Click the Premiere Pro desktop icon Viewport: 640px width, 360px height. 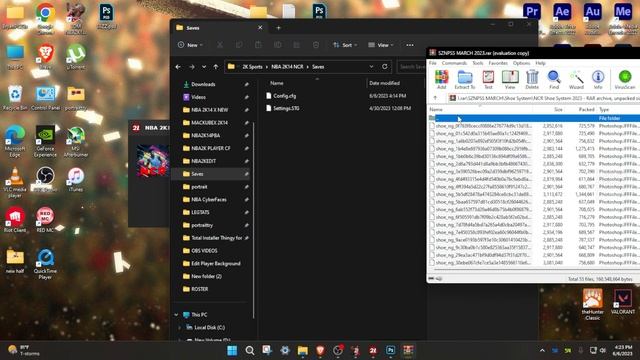[532, 11]
